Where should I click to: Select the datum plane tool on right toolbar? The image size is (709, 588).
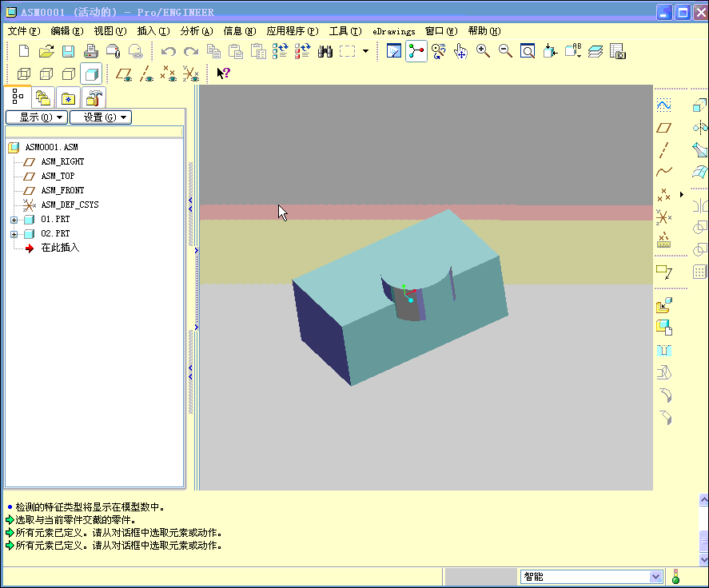coord(663,128)
